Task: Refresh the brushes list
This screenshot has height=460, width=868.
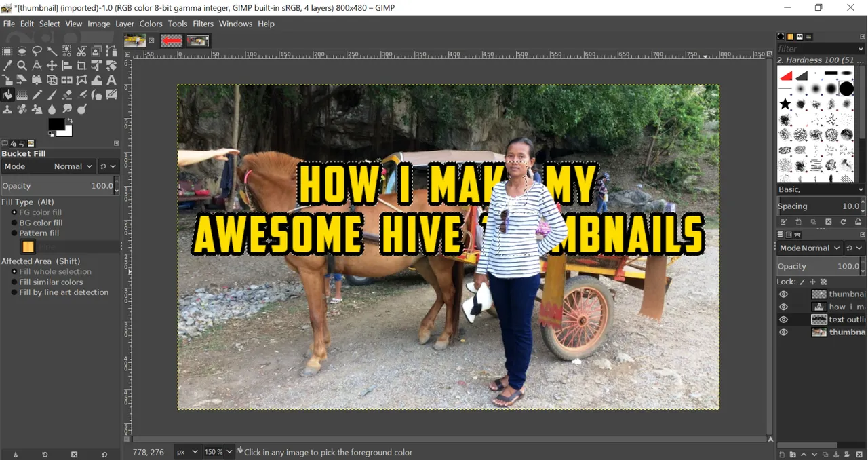Action: (844, 222)
